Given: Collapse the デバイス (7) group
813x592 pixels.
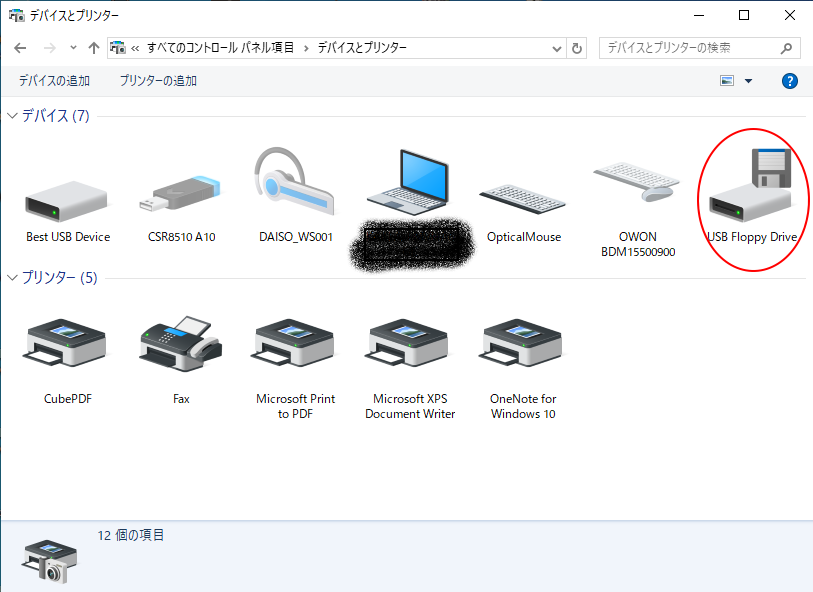Looking at the screenshot, I should [12, 116].
